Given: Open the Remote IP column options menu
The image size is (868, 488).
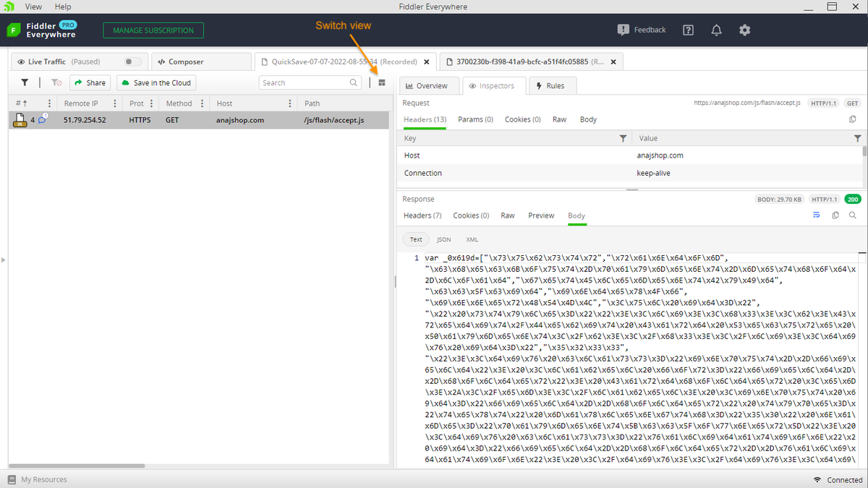Looking at the screenshot, I should (115, 103).
